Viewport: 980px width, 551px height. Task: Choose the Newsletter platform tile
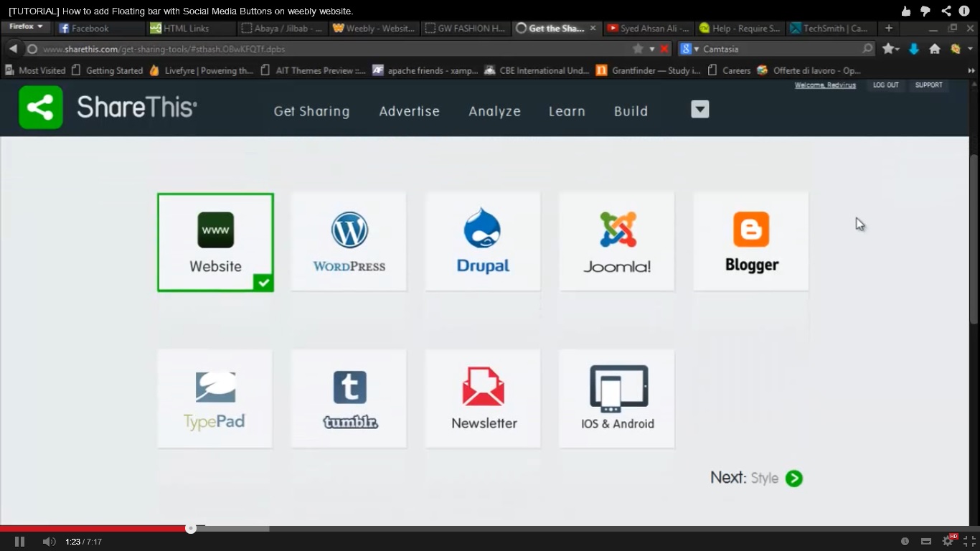tap(483, 399)
